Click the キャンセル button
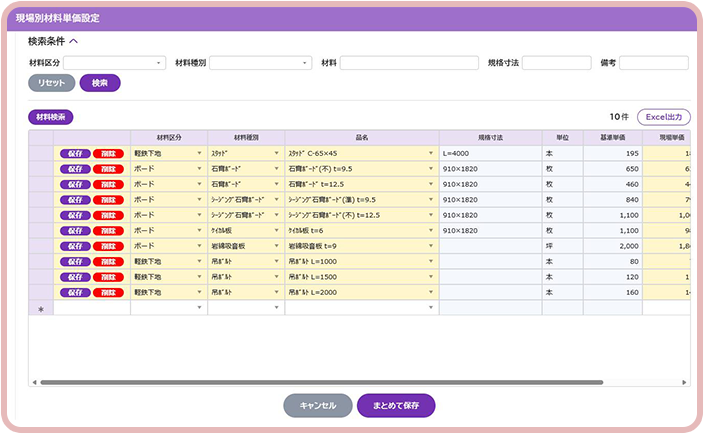Viewport: 704px width, 434px height. pos(317,405)
